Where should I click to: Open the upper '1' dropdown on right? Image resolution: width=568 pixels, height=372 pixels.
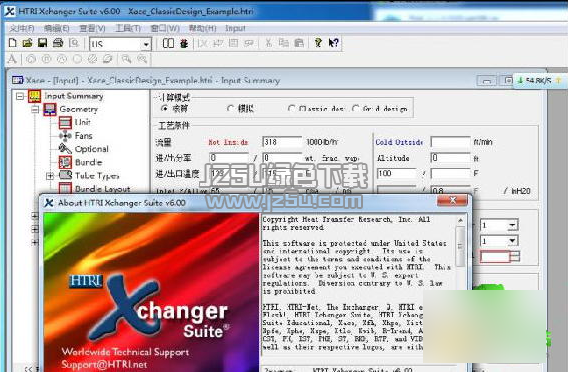(x=512, y=225)
